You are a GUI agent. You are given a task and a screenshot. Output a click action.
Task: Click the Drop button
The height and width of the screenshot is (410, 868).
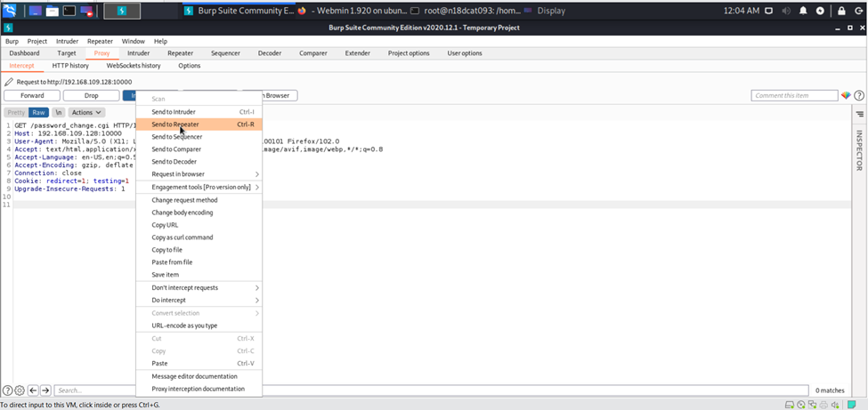tap(92, 96)
